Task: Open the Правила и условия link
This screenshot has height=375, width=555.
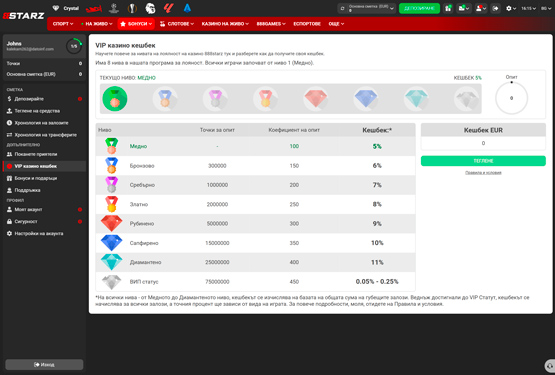Action: 483,172
